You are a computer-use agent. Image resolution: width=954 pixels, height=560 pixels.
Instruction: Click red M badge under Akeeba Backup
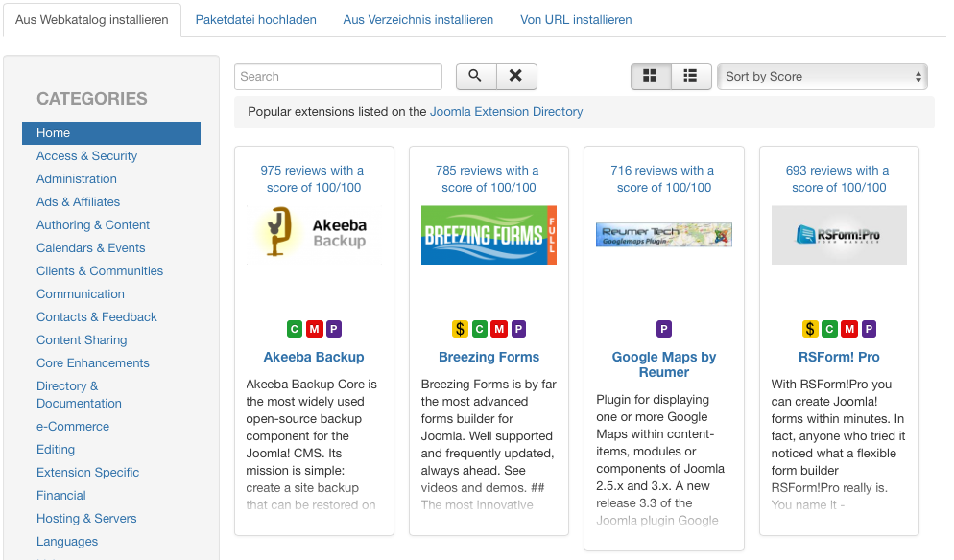[x=314, y=329]
